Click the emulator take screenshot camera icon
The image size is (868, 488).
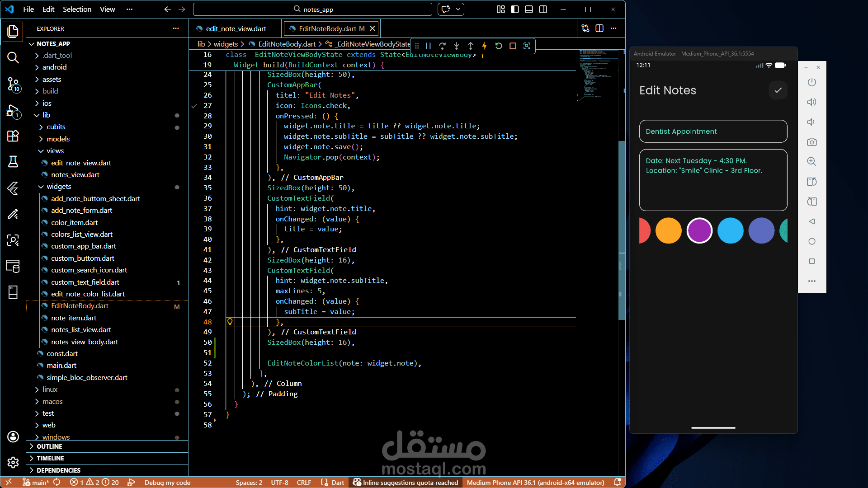click(x=812, y=142)
